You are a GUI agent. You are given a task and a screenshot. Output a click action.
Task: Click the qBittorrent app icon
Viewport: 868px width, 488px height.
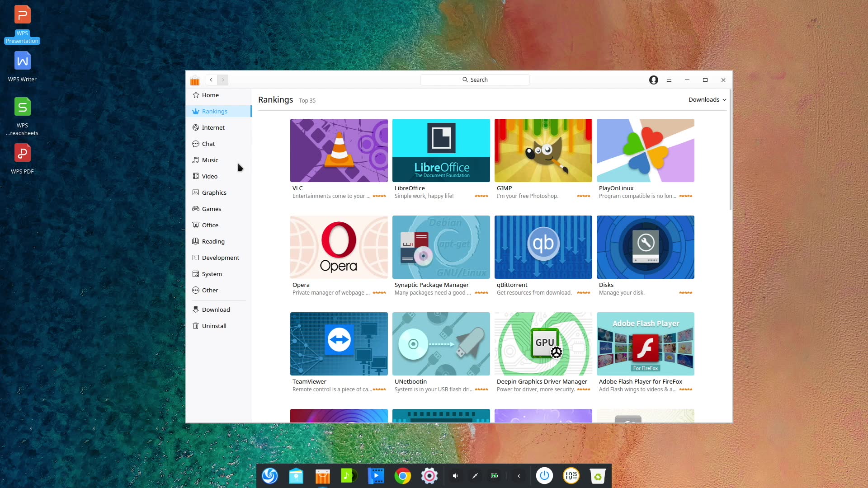(543, 247)
